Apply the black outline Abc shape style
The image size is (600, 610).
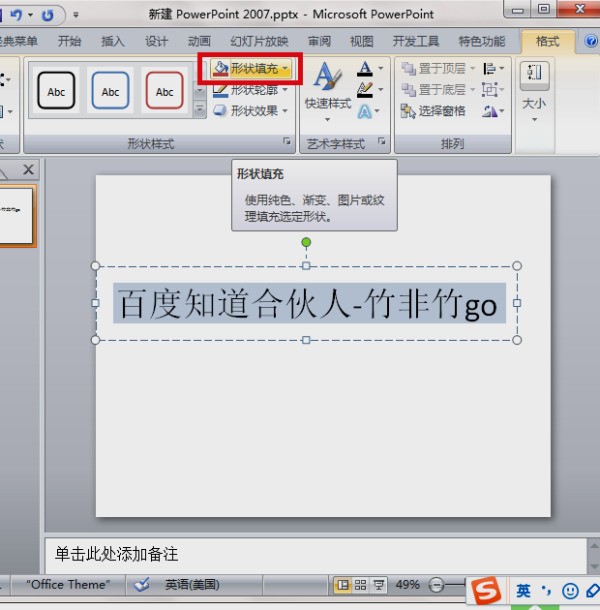55,91
